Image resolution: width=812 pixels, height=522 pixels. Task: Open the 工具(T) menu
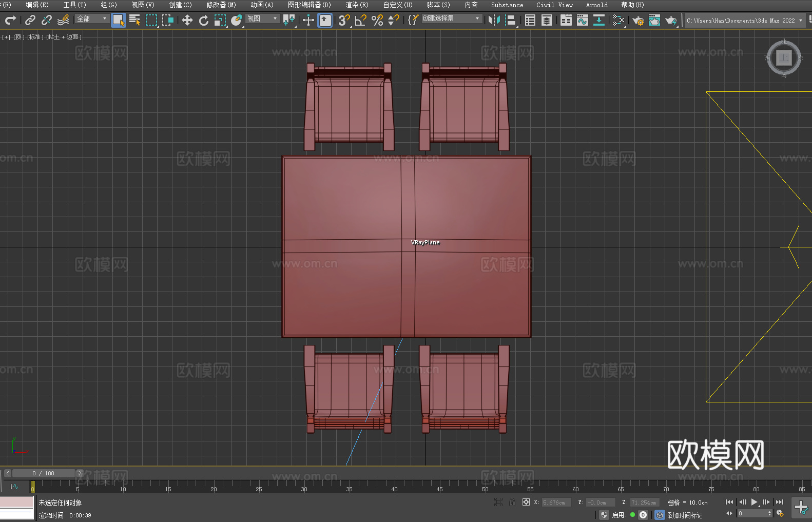(74, 5)
